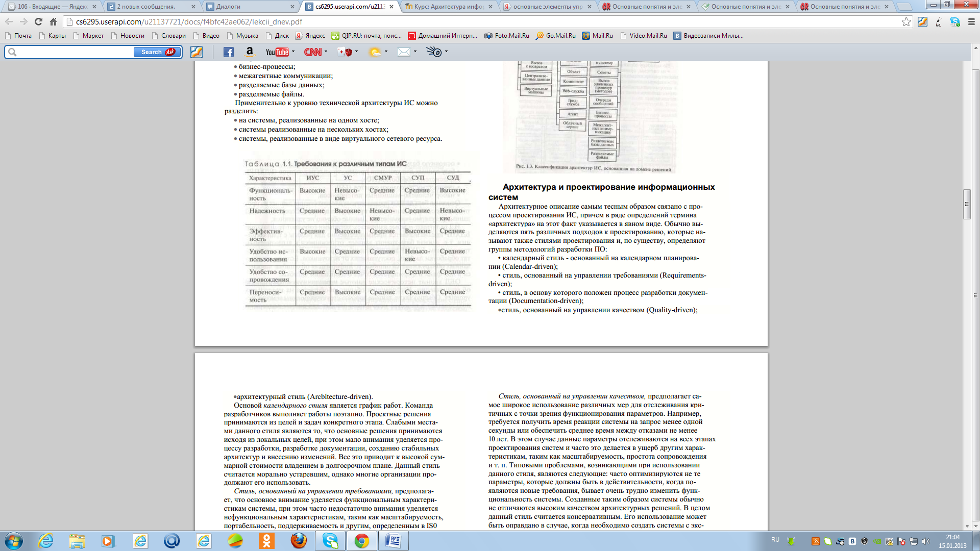Open the browser Home page
Viewport: 980px width, 551px height.
[53, 22]
